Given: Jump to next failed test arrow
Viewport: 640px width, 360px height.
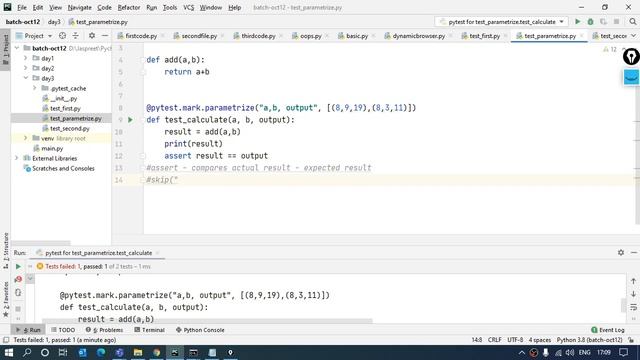Looking at the screenshot, I should (633, 294).
